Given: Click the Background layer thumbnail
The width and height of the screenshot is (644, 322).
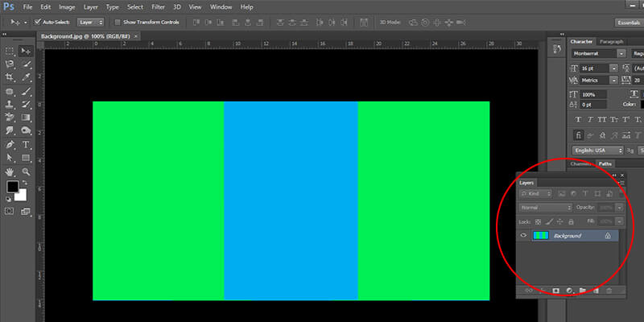Looking at the screenshot, I should [540, 235].
